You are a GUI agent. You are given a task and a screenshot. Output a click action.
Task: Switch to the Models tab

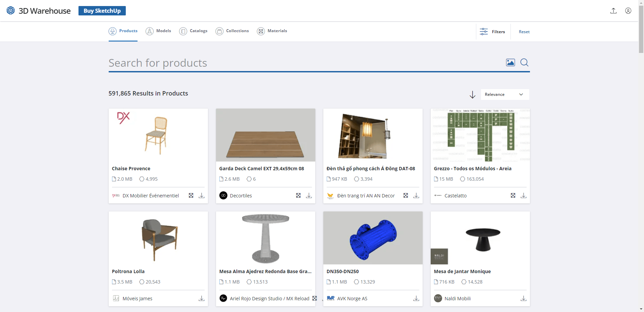pyautogui.click(x=158, y=31)
